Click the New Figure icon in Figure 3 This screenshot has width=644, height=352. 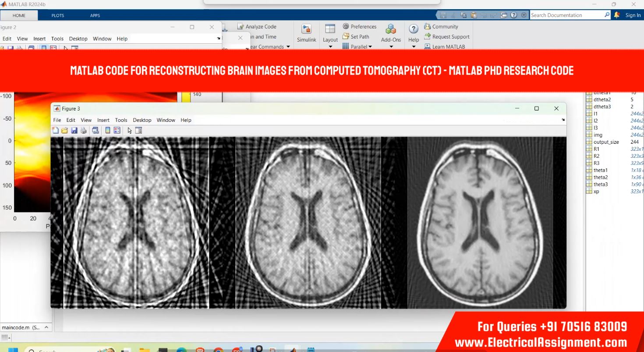coord(55,130)
